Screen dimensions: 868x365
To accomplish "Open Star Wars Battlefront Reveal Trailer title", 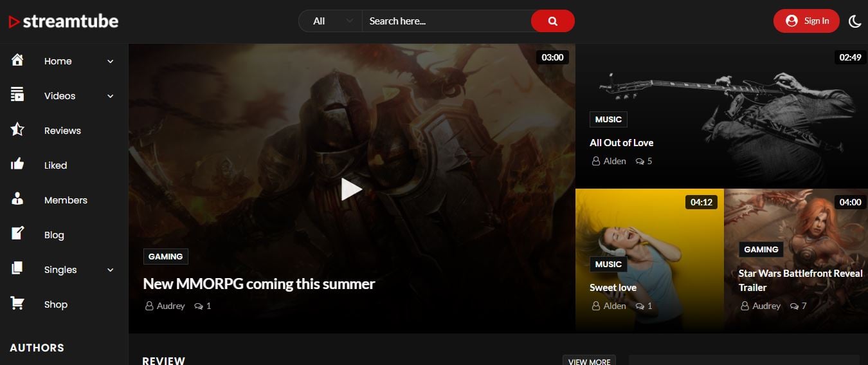I will tap(800, 281).
